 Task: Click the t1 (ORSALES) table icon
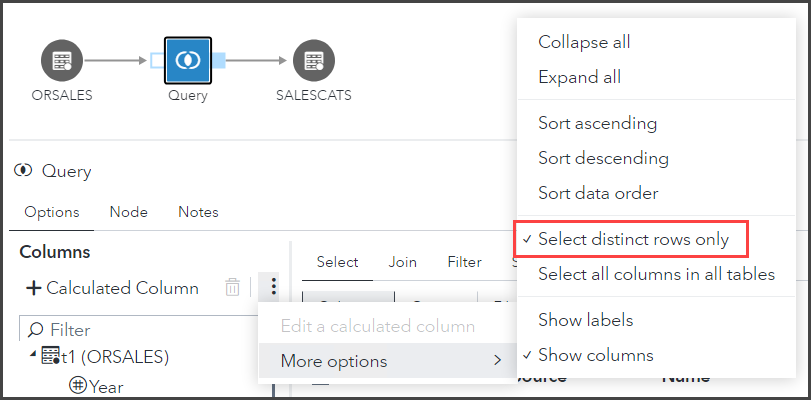(x=50, y=356)
